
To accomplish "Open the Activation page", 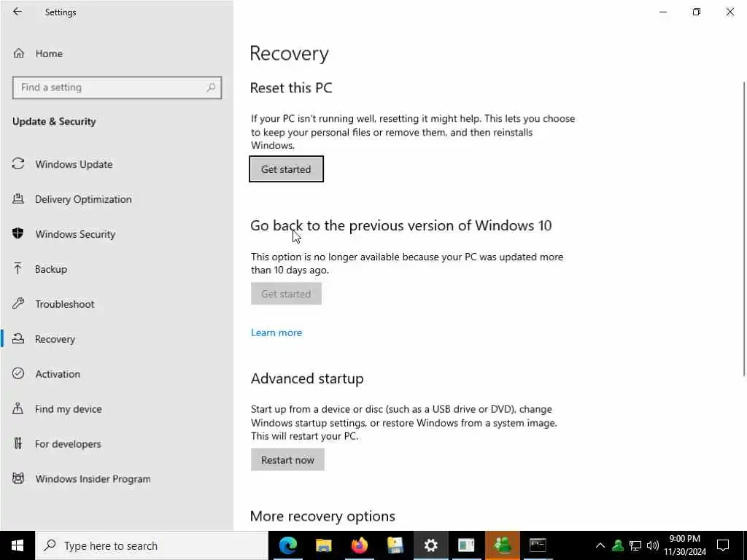I will (x=58, y=374).
